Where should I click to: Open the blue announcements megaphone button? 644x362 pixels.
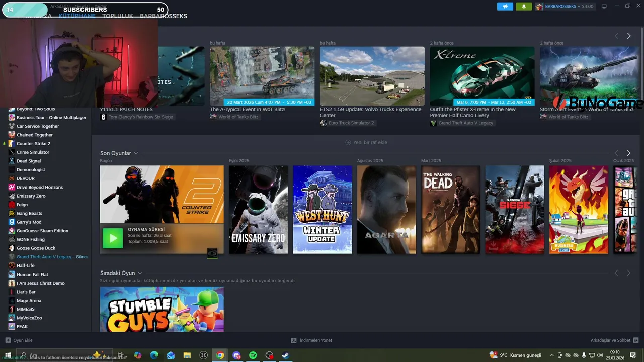pos(505,7)
